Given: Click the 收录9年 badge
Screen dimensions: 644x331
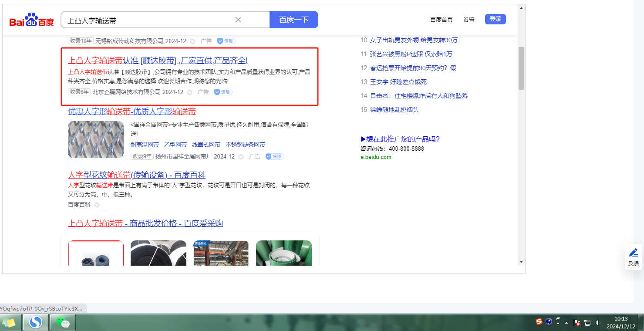Looking at the screenshot, I should [142, 156].
